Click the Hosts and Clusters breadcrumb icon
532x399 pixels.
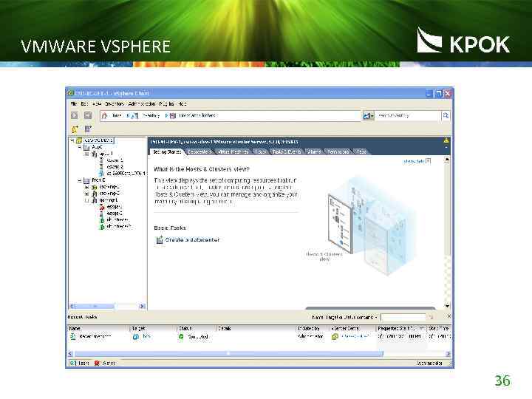[x=173, y=116]
